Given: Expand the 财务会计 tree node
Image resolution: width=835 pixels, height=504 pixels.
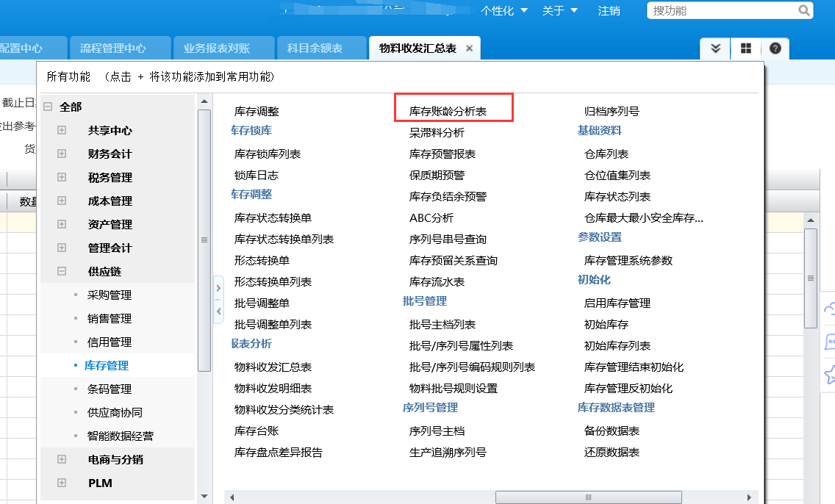Looking at the screenshot, I should pos(62,154).
